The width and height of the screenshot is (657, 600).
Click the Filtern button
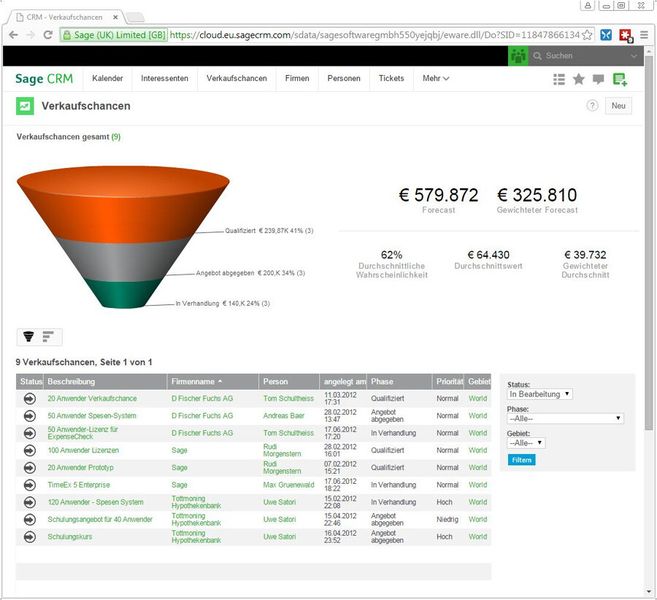tap(522, 460)
